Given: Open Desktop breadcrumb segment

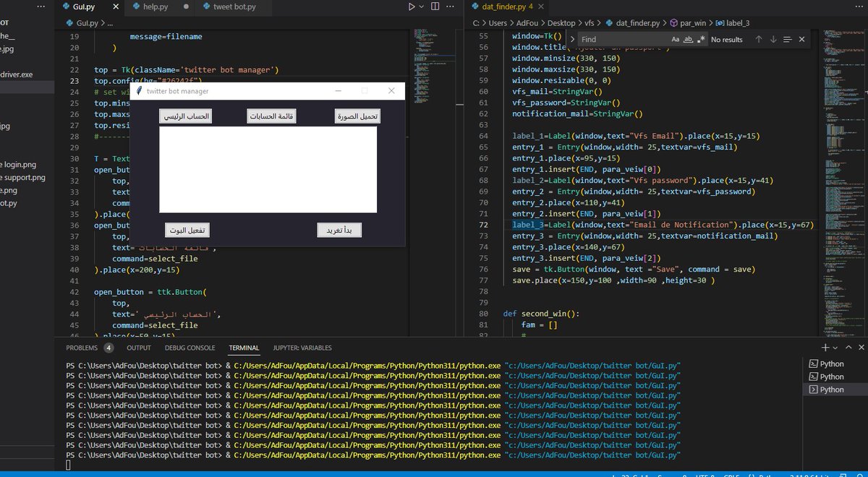Looking at the screenshot, I should point(562,23).
